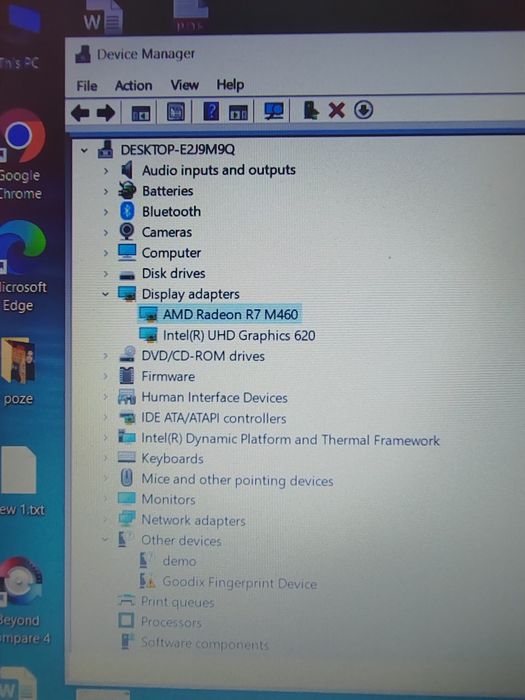Select Intel(R) UHD Graphics 620 adapter
Viewport: 525px width, 700px height.
pos(239,335)
